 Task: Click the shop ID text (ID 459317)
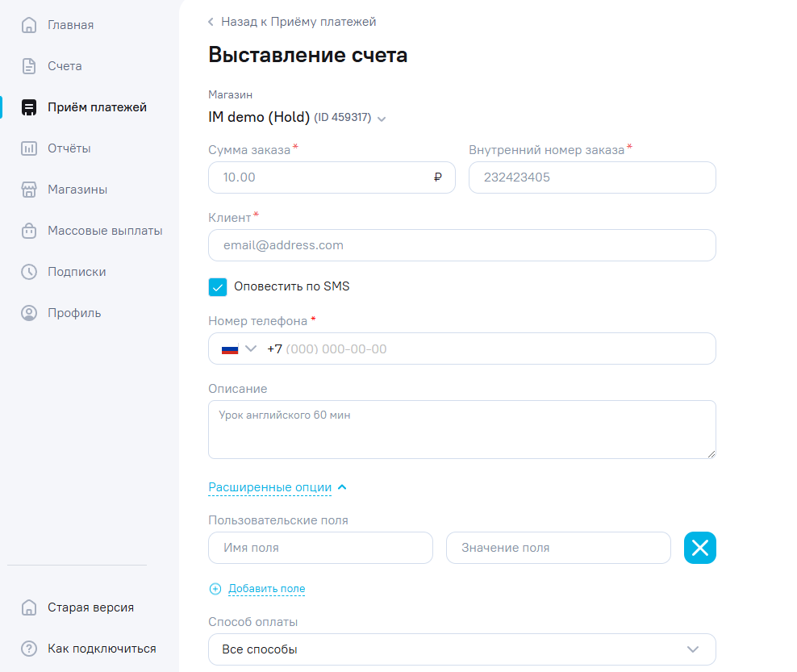coord(343,118)
